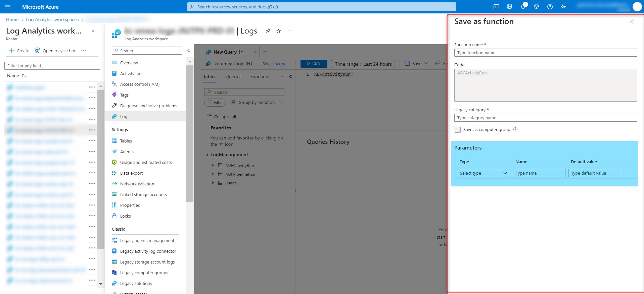Click the resource menu scrollbar thumb

[x=190, y=133]
